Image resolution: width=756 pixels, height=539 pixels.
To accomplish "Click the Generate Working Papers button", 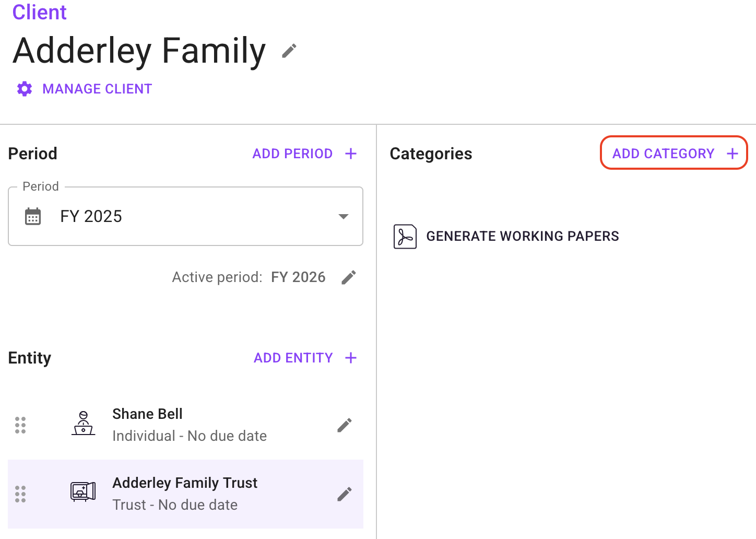I will click(x=522, y=236).
